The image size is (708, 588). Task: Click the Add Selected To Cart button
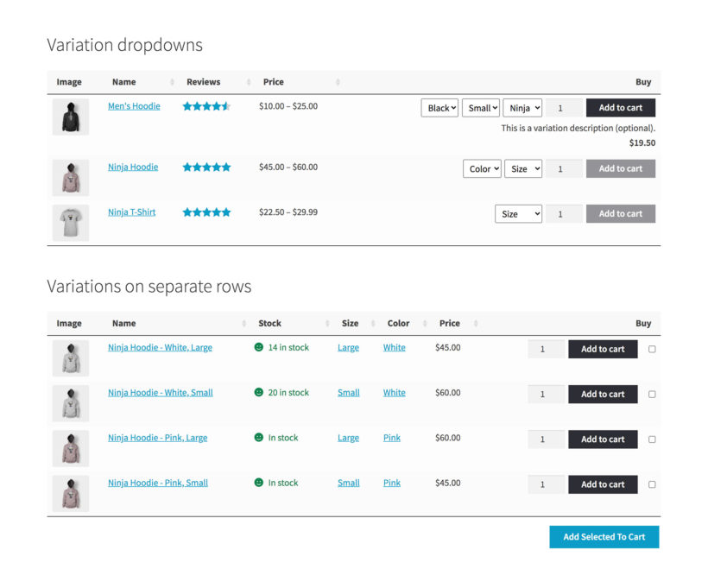pos(604,536)
